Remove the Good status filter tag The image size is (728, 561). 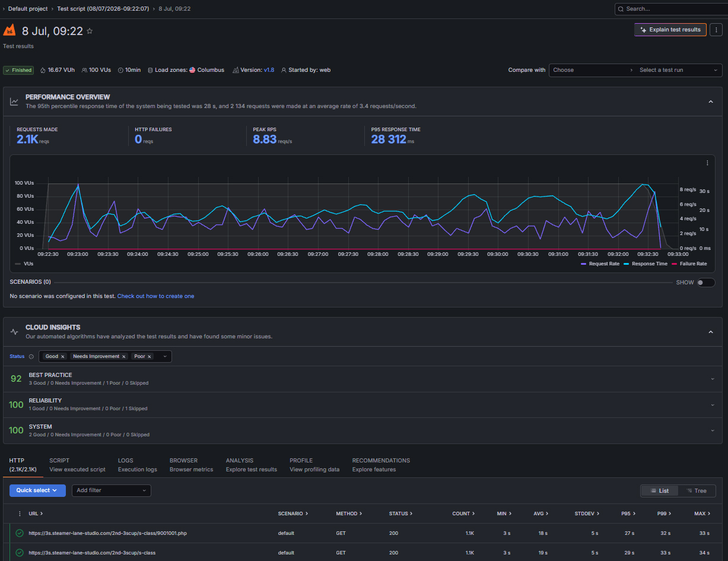tap(62, 357)
